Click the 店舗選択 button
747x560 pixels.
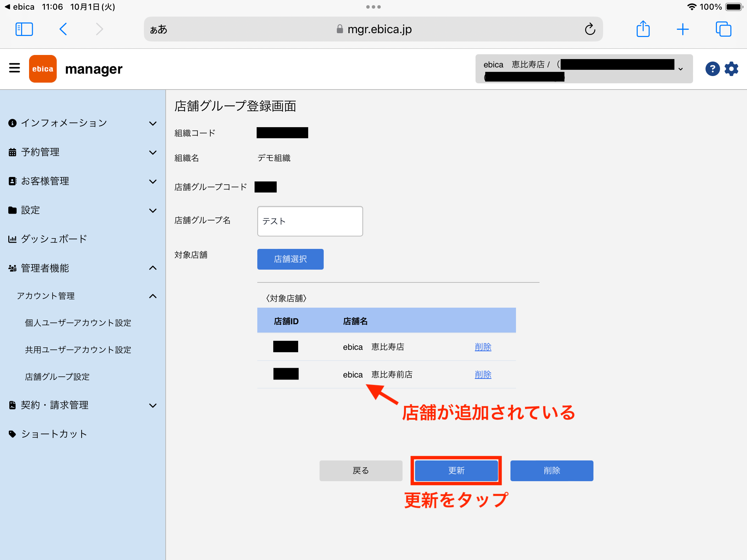coord(290,259)
